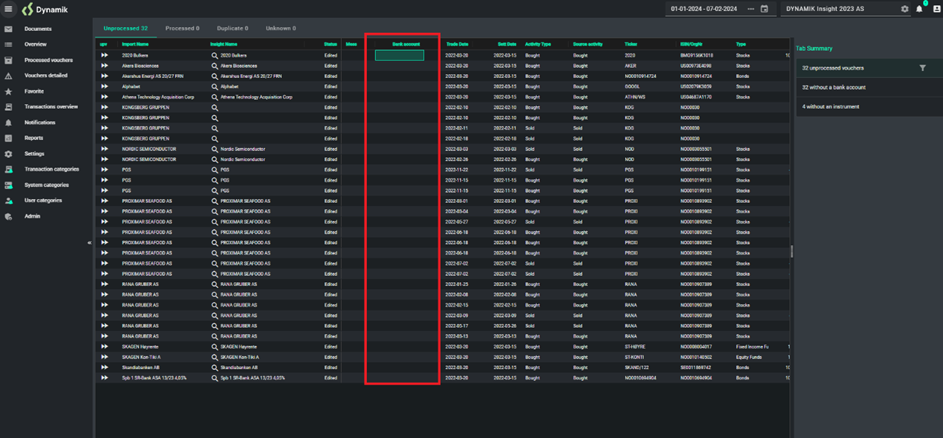Click the Favorite star icon in sidebar
This screenshot has width=943, height=438.
pos(9,91)
